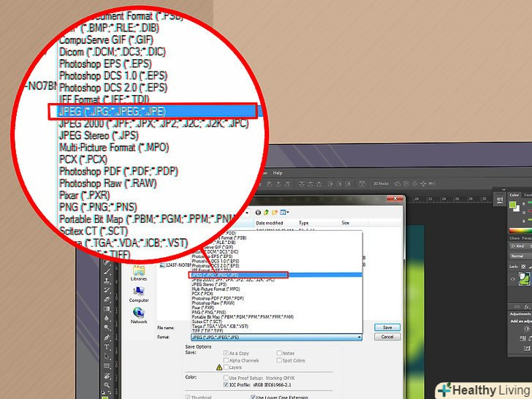This screenshot has height=399, width=532.
Task: Click background white swatch in Color panel
Action: [x=517, y=209]
